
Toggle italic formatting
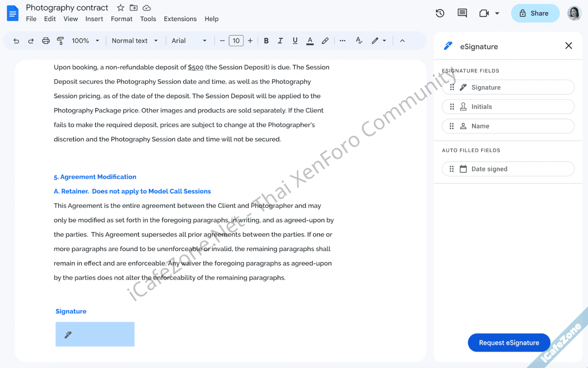280,41
